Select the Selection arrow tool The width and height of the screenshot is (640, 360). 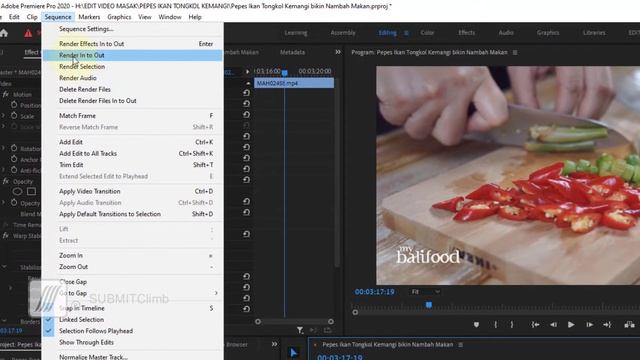pyautogui.click(x=294, y=352)
